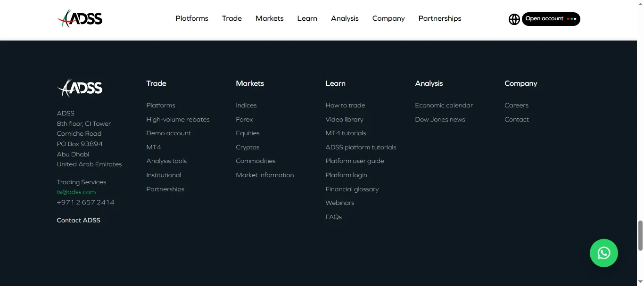
Task: Open How to trade link
Action: tap(345, 105)
